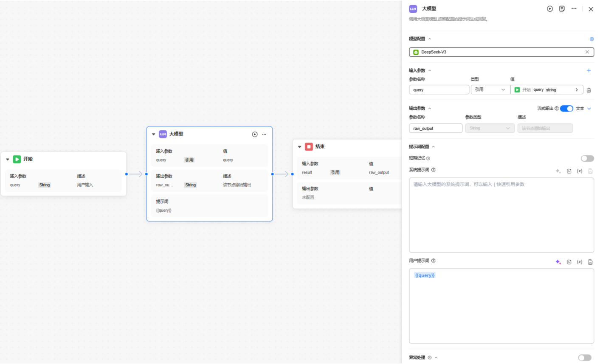The height and width of the screenshot is (364, 600).
Task: Add a new input parameter with plus icon
Action: point(589,70)
